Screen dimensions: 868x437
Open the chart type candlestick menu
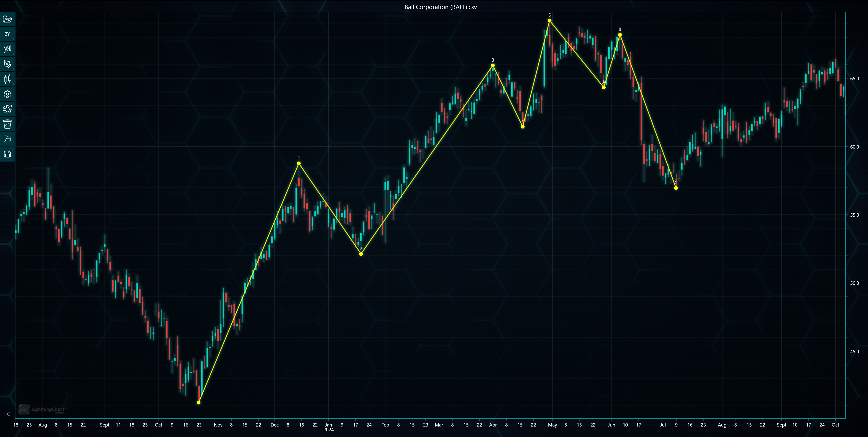(8, 49)
